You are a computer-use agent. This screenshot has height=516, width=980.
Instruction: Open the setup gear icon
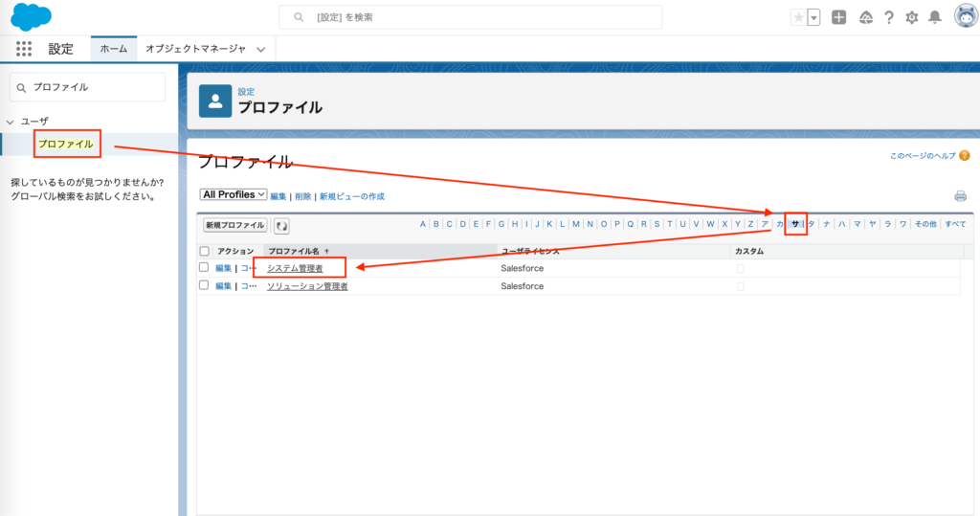pyautogui.click(x=912, y=17)
